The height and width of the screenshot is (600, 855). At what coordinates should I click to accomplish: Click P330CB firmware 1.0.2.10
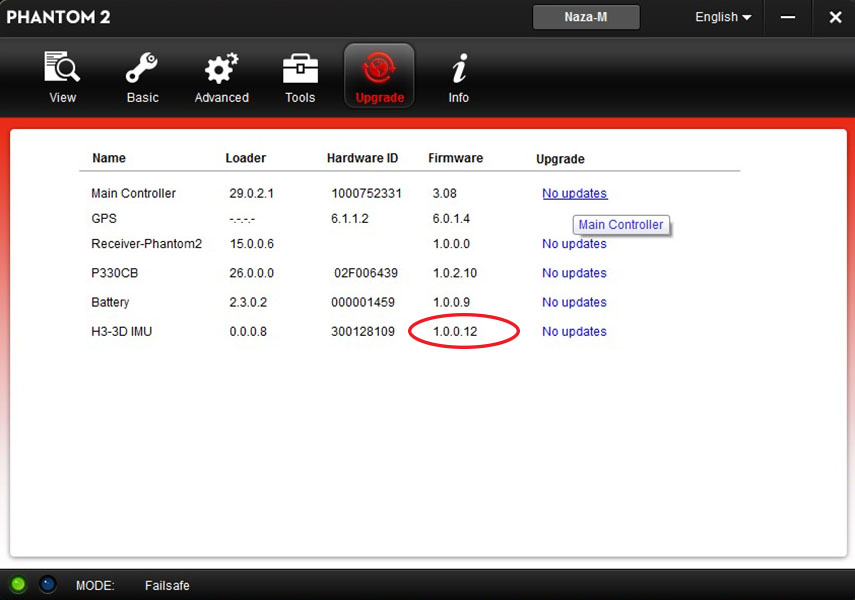click(x=455, y=273)
